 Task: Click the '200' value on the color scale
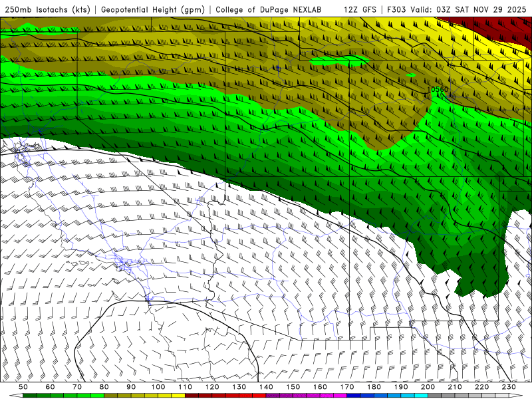pyautogui.click(x=428, y=387)
